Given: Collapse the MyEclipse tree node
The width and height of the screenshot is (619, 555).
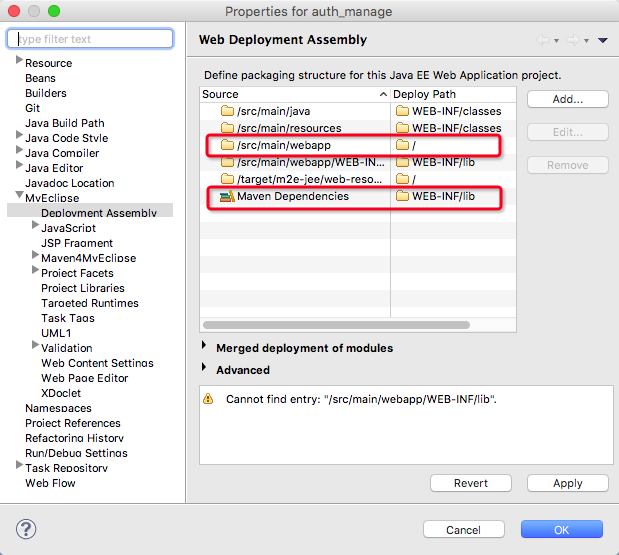Looking at the screenshot, I should (18, 198).
